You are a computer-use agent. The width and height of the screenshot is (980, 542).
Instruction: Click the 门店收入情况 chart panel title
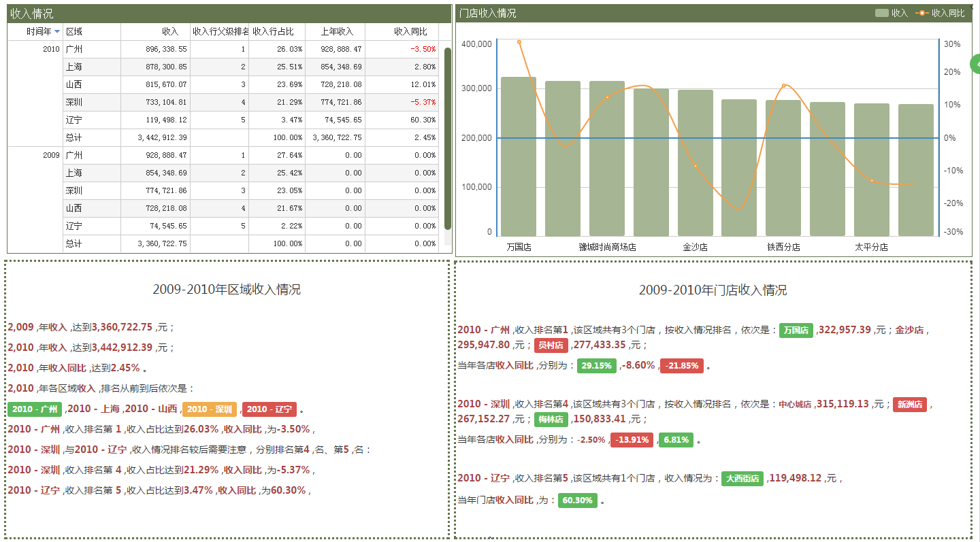488,13
